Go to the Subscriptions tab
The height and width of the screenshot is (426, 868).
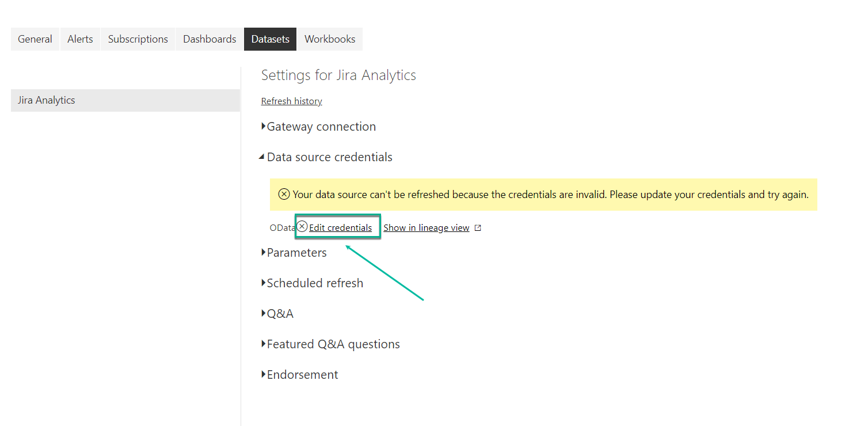138,39
